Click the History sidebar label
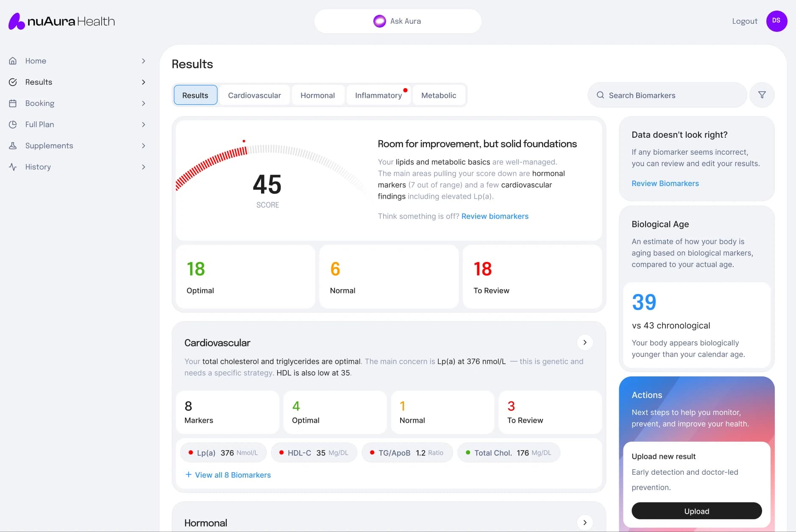796x532 pixels. pos(38,167)
